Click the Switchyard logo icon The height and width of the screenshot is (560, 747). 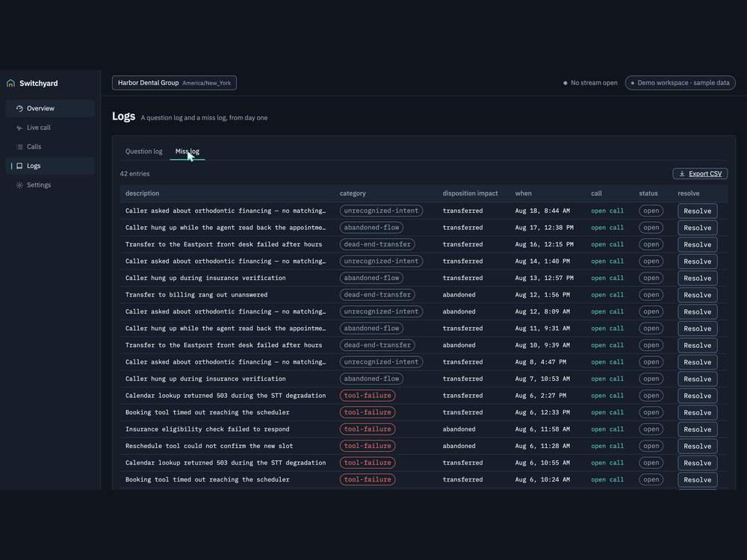coord(10,84)
